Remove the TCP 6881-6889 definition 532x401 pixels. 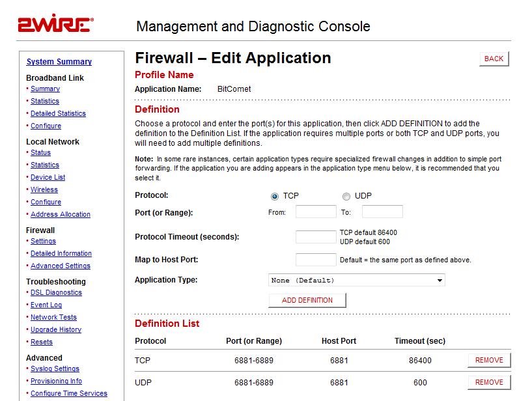tap(489, 360)
